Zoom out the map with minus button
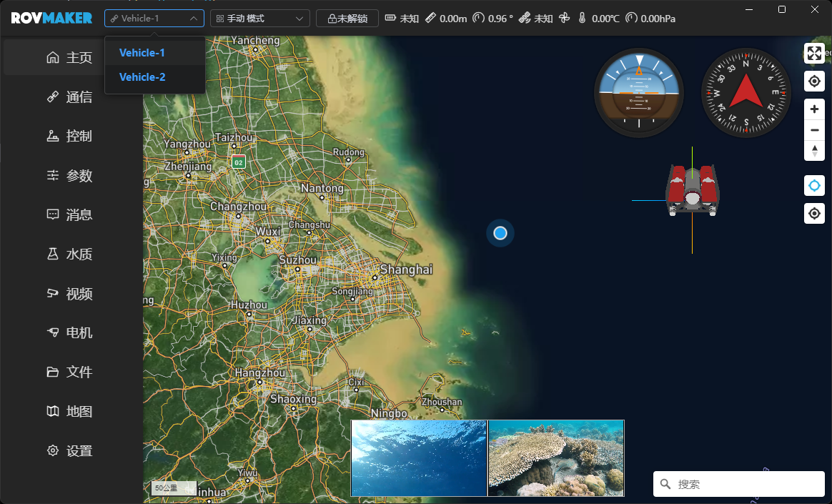832x504 pixels. [x=814, y=130]
